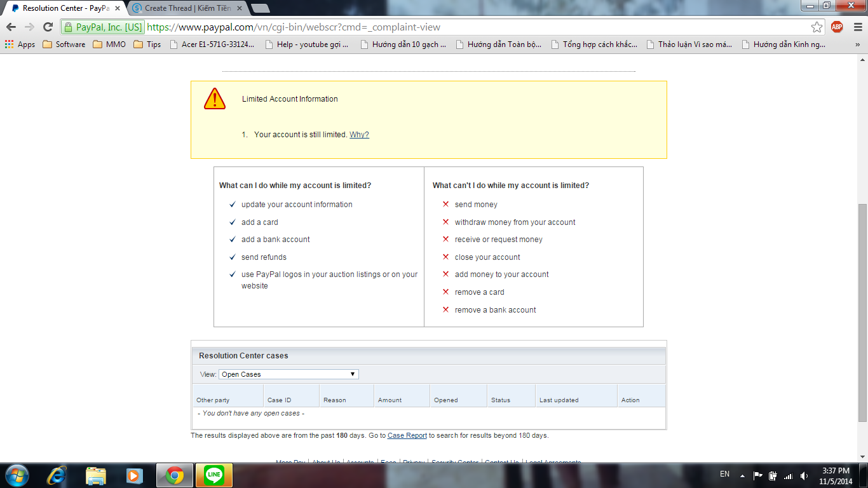The width and height of the screenshot is (868, 488).
Task: Click the Last updated column header
Action: click(559, 400)
